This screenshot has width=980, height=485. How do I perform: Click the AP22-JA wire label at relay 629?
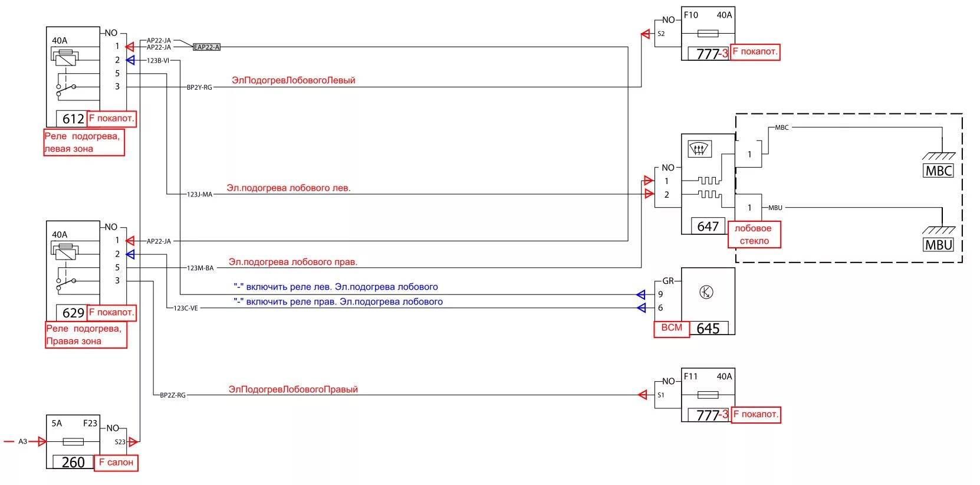point(159,241)
